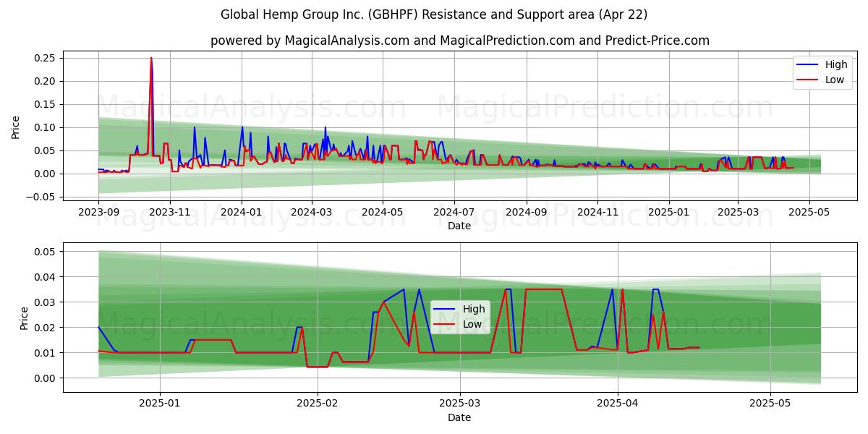Click the '2024-05' tick label
Screen dimensions: 868x434
point(383,212)
